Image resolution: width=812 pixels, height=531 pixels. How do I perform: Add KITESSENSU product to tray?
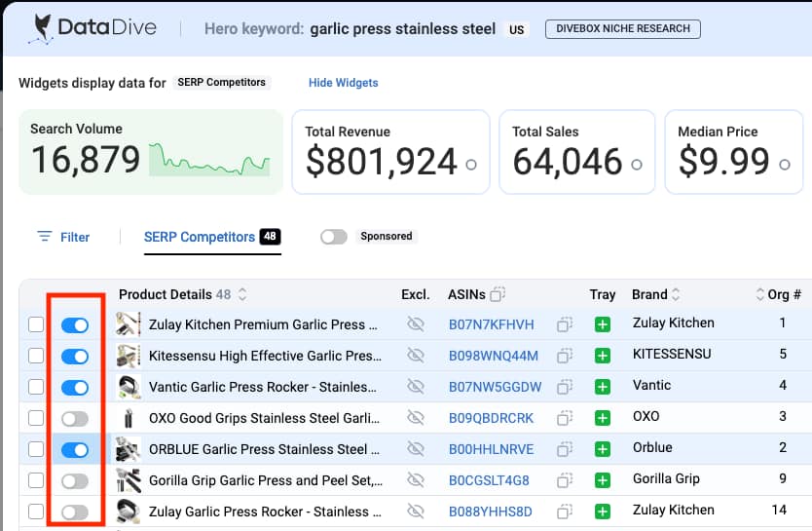(x=603, y=356)
